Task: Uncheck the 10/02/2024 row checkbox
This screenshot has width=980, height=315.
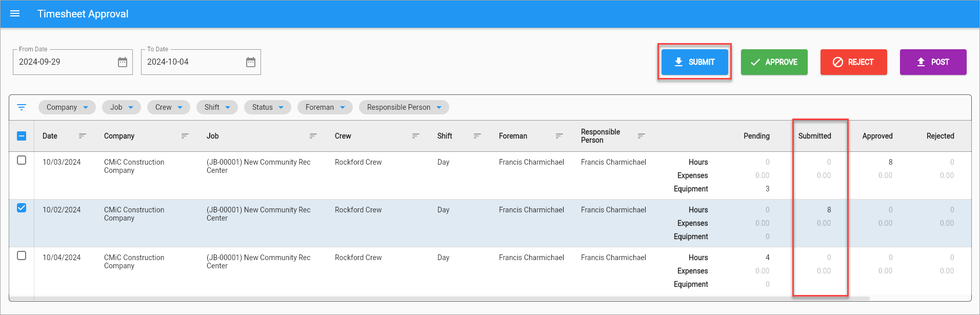Action: [22, 208]
